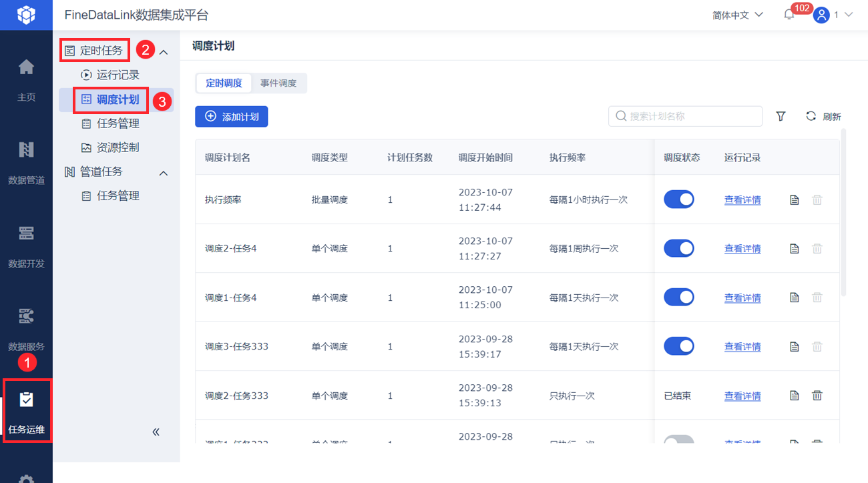The width and height of the screenshot is (868, 483).
Task: Click the 每隔1周执行一次 frequency cell
Action: [x=584, y=248]
